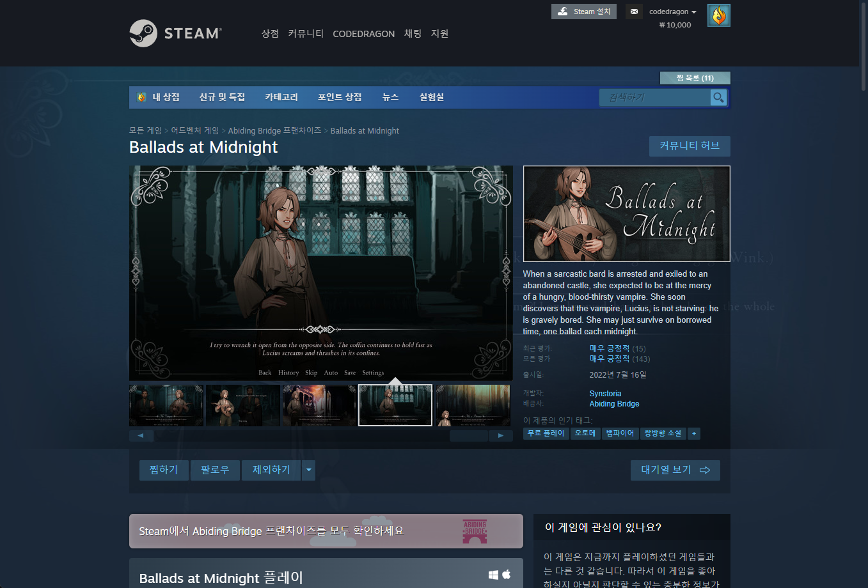Click the 팔로우 follow button
The height and width of the screenshot is (588, 868).
215,470
